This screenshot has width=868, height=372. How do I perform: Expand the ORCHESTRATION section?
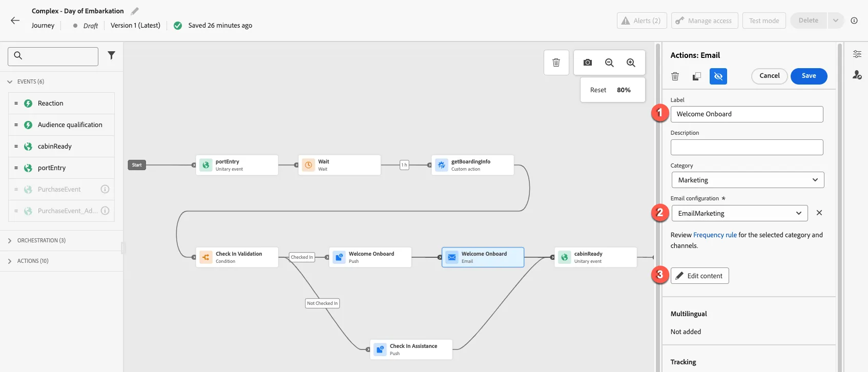pos(10,240)
